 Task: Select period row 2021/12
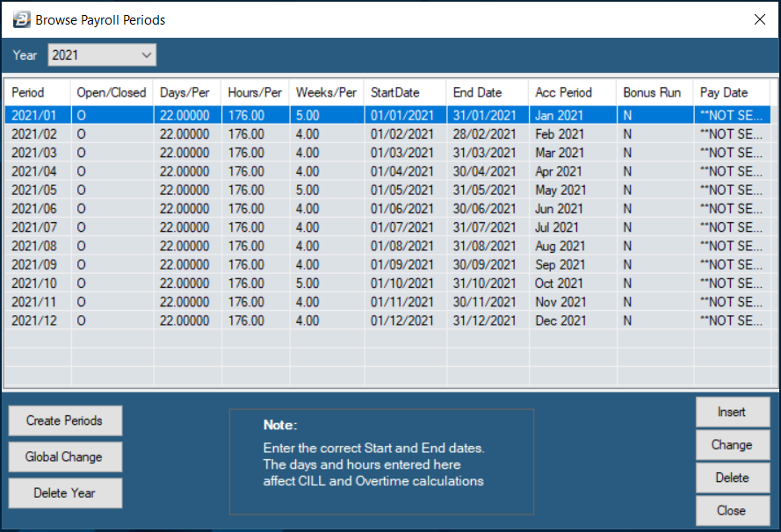(387, 320)
